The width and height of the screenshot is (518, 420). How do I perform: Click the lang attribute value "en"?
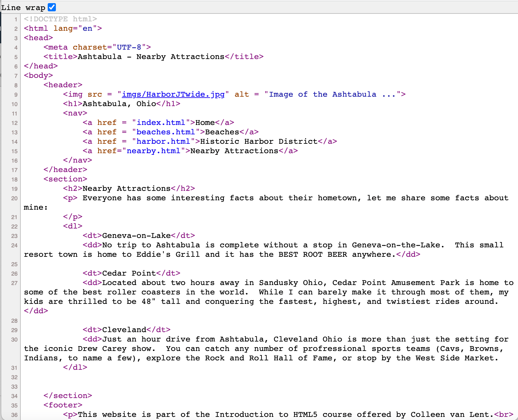tap(88, 28)
